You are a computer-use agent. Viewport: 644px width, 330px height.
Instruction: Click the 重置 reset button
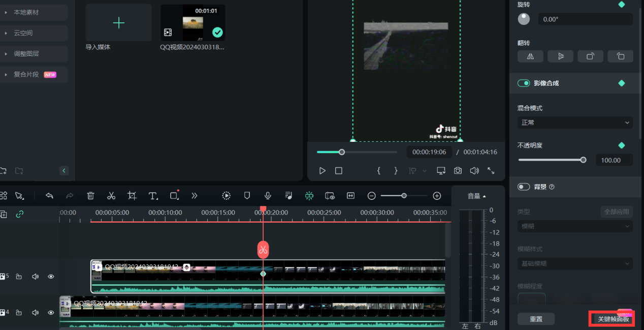coord(536,319)
